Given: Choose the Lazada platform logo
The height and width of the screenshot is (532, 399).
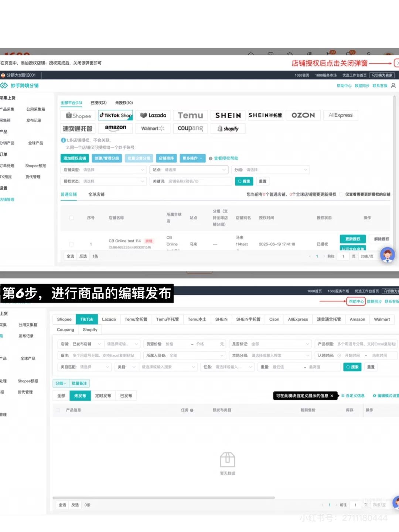Looking at the screenshot, I should coord(153,115).
